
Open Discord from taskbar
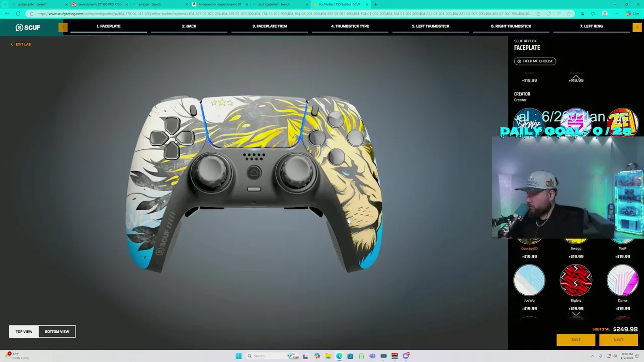406,356
